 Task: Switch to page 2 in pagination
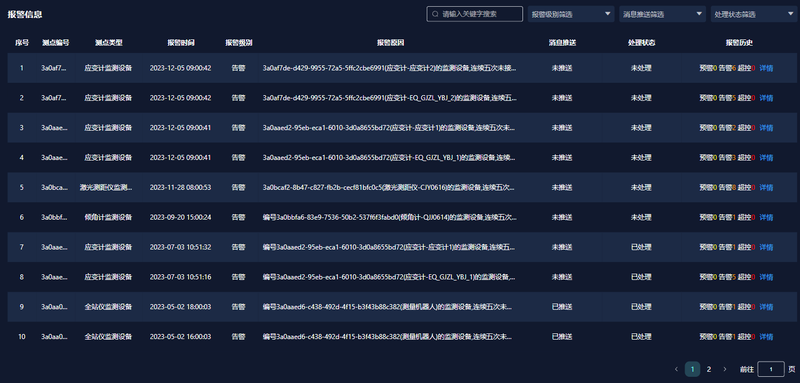point(709,369)
